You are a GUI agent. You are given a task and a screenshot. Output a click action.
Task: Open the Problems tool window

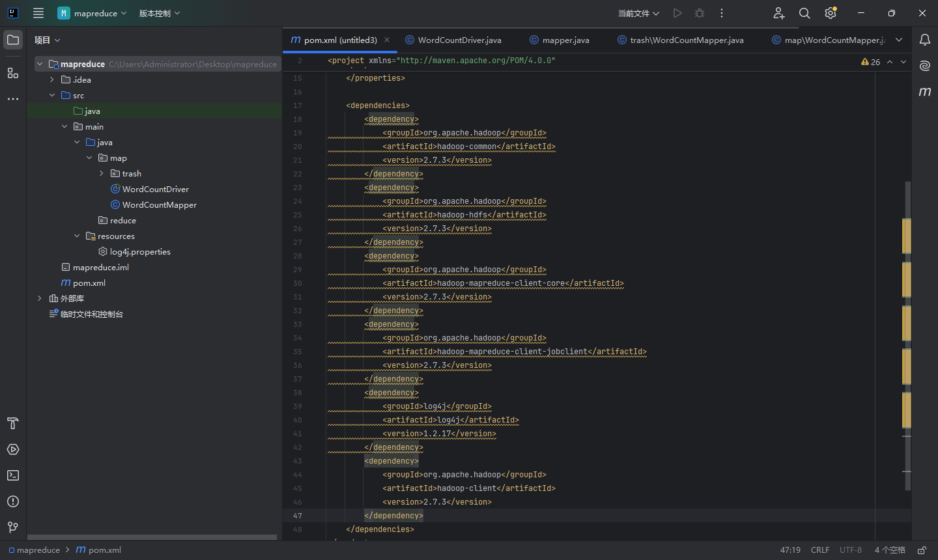(x=13, y=501)
